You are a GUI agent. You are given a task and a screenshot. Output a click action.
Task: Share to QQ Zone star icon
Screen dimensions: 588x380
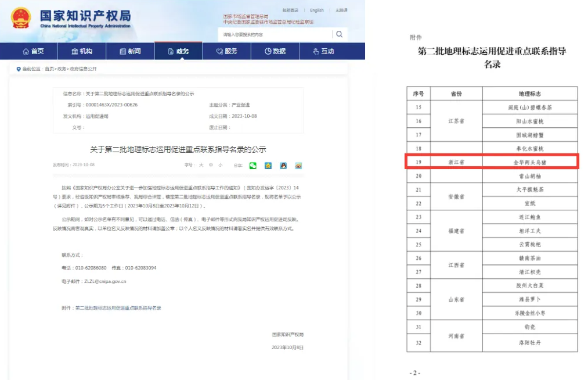click(268, 166)
